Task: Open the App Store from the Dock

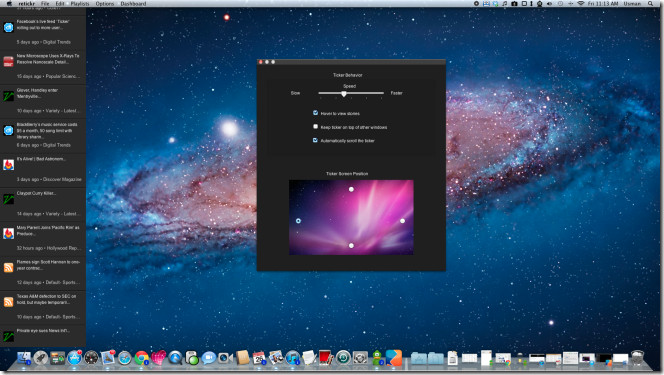Action: (75, 358)
